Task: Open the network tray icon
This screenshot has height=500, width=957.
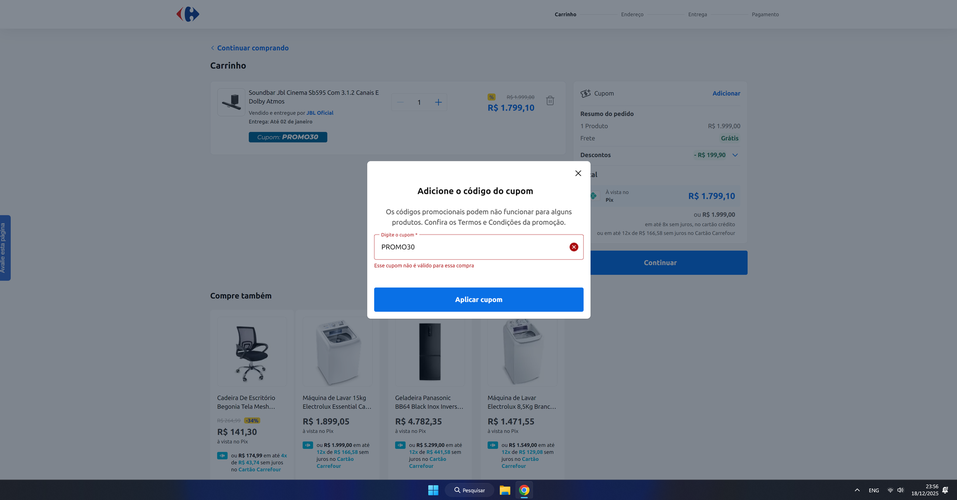Action: click(x=890, y=490)
